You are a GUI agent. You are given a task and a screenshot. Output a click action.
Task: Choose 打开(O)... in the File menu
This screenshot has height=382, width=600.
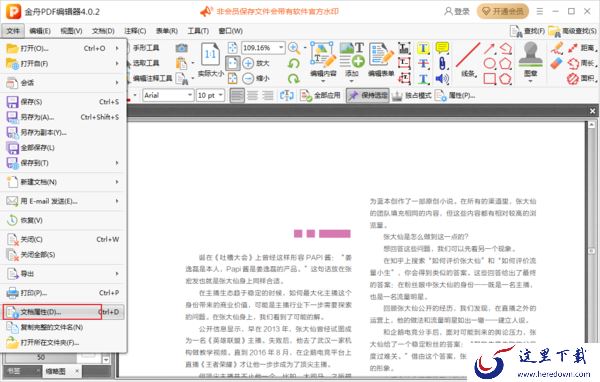coord(63,48)
